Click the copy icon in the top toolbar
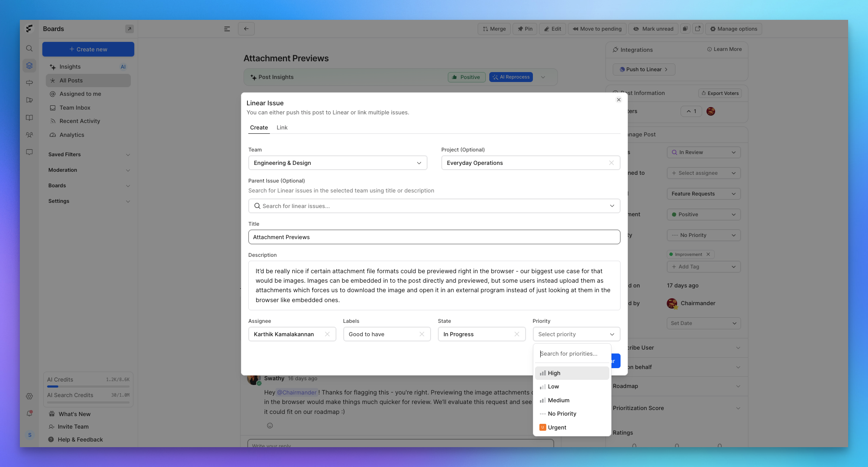 [685, 29]
